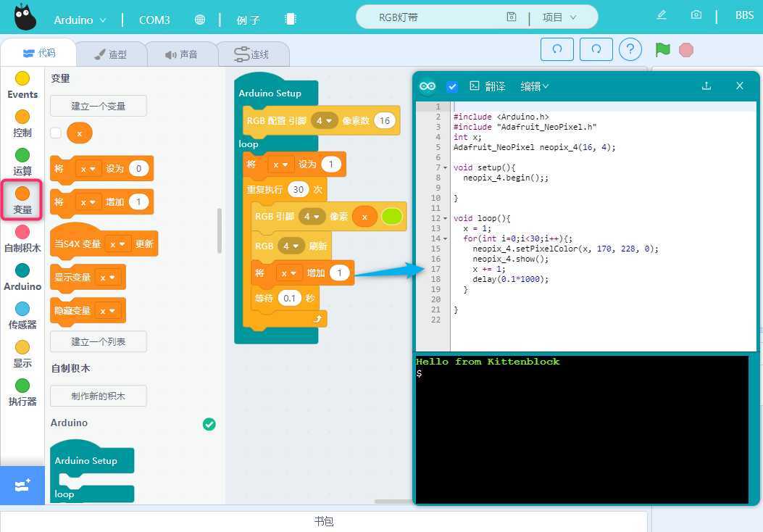Click the globe language icon
The width and height of the screenshot is (763, 532).
coord(200,20)
